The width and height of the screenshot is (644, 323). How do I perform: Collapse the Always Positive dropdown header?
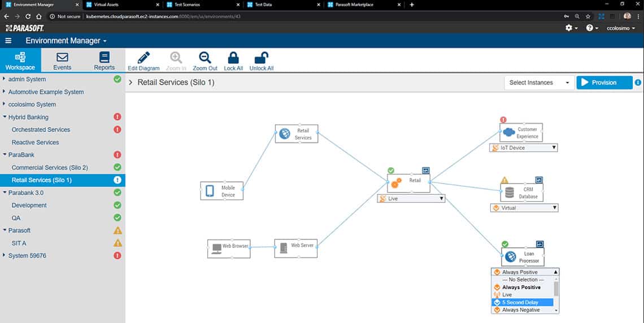(x=525, y=272)
